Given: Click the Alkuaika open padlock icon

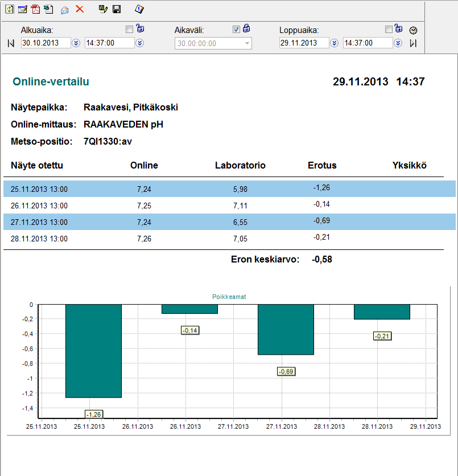Looking at the screenshot, I should 140,28.
